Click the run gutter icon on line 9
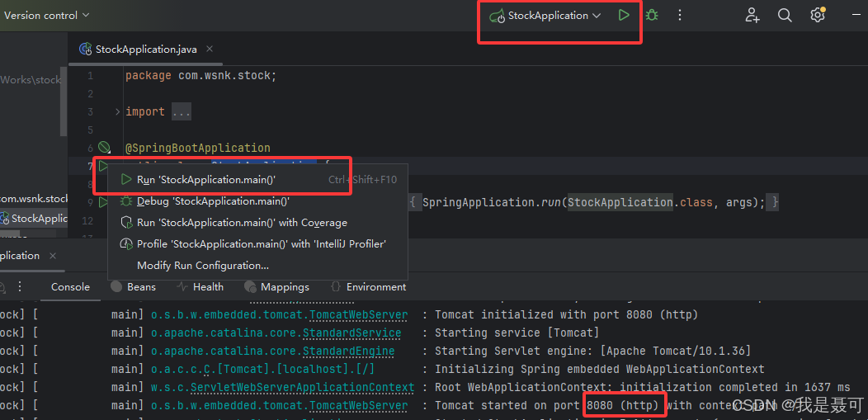The image size is (868, 420). [103, 202]
